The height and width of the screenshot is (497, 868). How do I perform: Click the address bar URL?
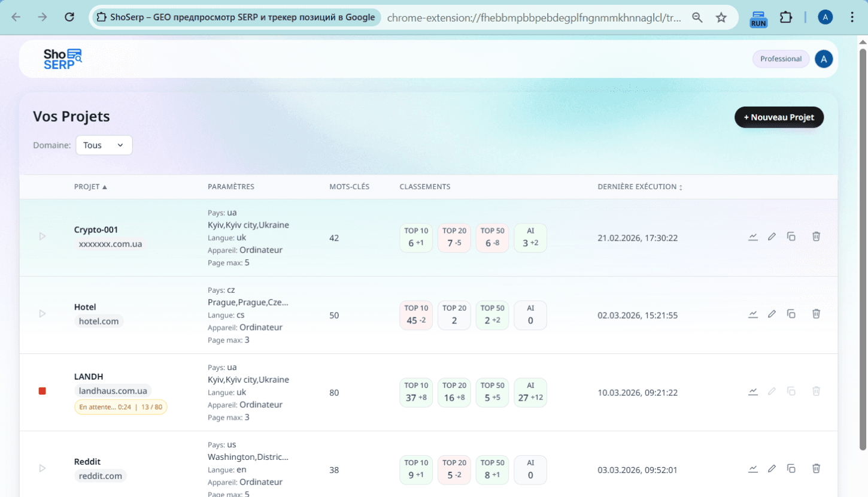pyautogui.click(x=534, y=17)
